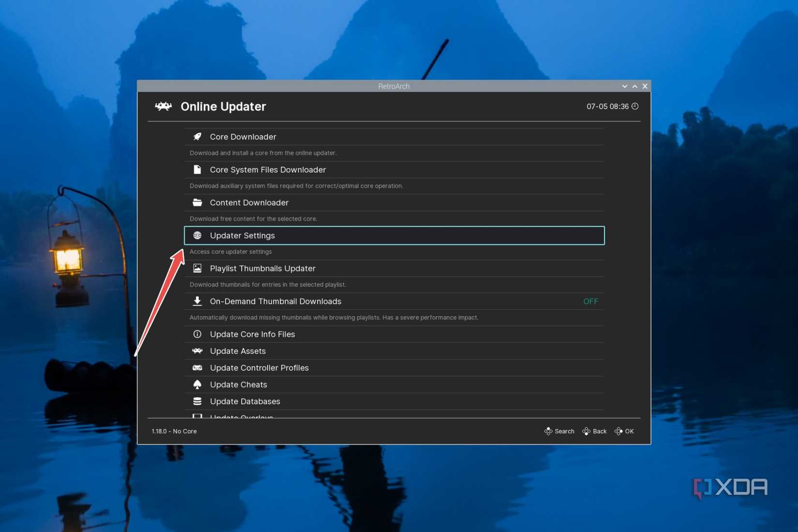Click the globe icon beside Updater Settings
This screenshot has width=798, height=532.
point(197,236)
